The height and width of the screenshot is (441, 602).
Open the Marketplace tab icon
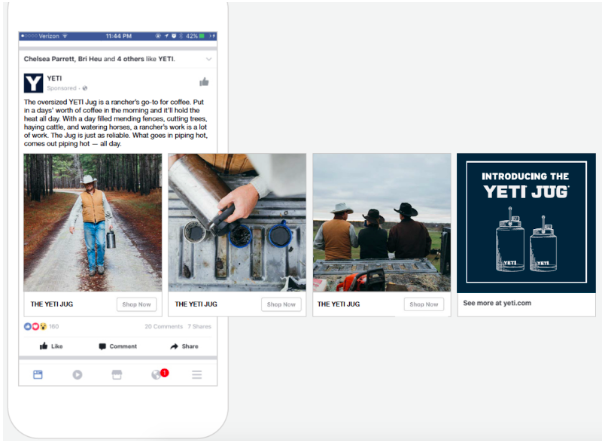tap(117, 375)
